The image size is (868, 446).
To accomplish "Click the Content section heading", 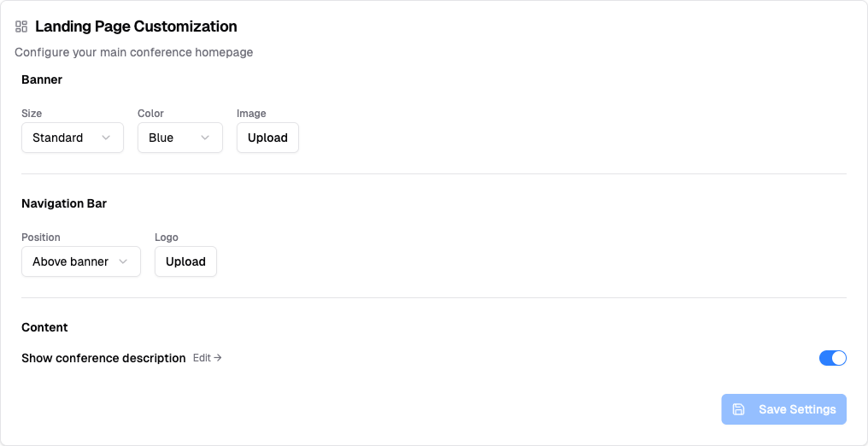I will pos(44,327).
